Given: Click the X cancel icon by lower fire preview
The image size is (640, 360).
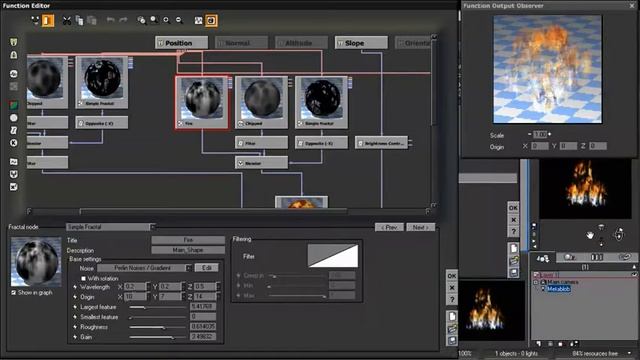Looking at the screenshot, I should click(x=452, y=288).
